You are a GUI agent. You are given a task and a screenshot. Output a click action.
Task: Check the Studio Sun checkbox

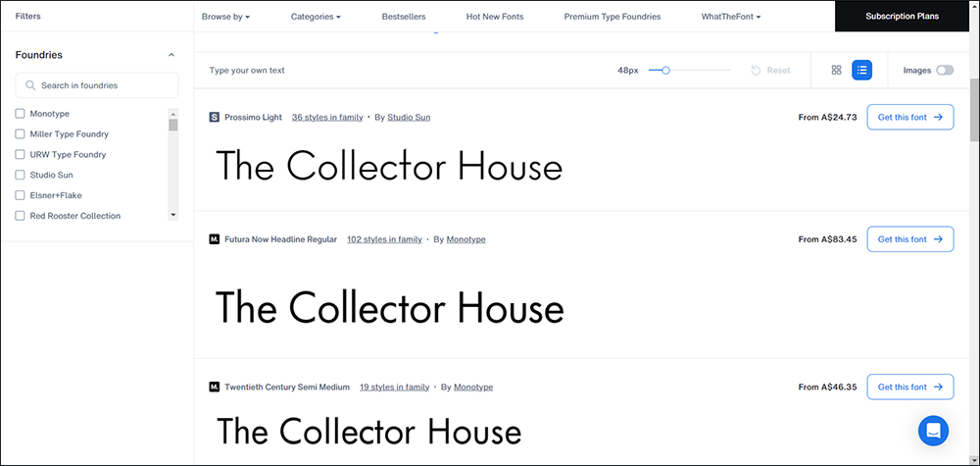click(x=20, y=176)
